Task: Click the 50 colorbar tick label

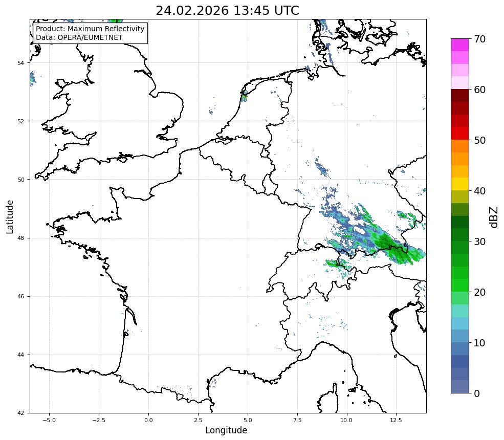Action: [x=479, y=141]
